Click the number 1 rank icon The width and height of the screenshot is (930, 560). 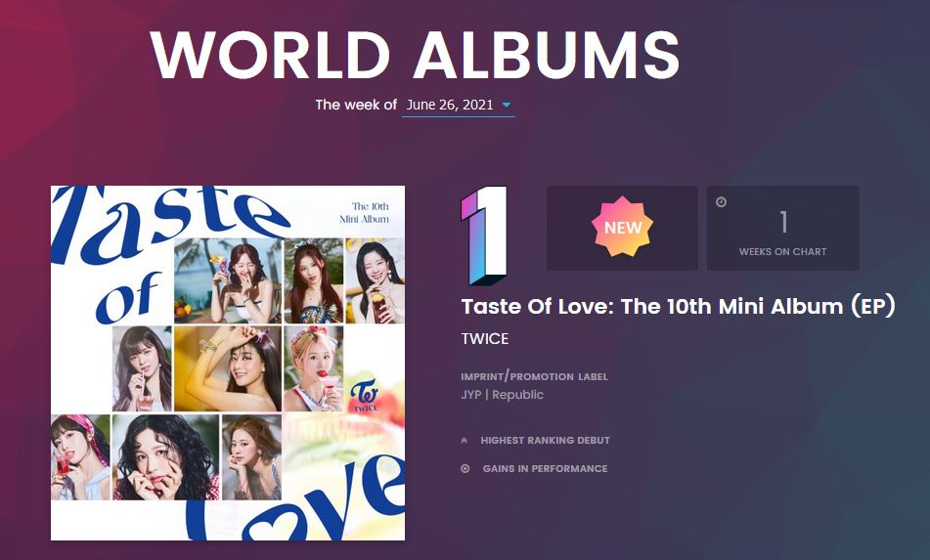click(485, 236)
